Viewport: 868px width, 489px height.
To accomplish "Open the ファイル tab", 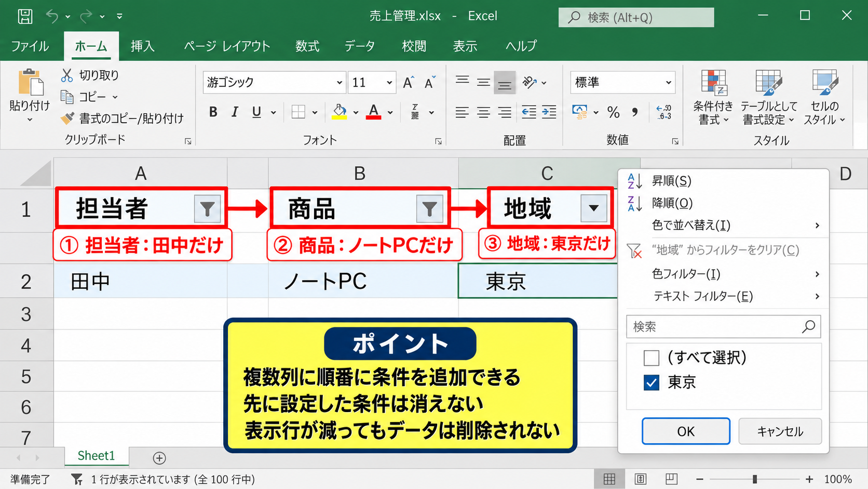I will (30, 46).
